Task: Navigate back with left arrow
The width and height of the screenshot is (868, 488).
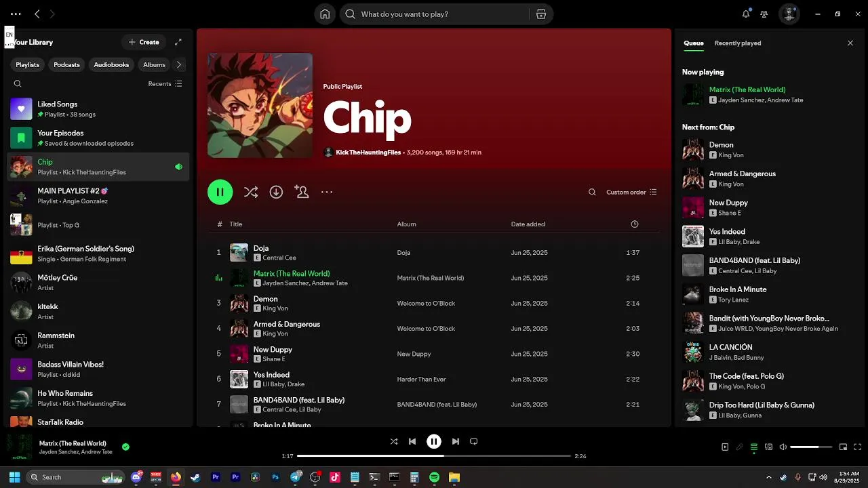Action: coord(37,14)
